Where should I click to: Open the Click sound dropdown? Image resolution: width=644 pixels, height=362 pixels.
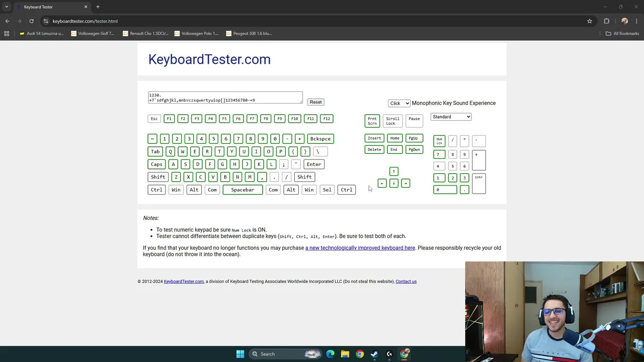(x=399, y=103)
